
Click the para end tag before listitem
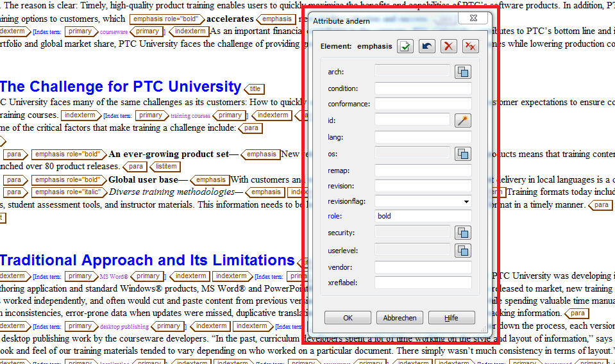[x=135, y=167]
